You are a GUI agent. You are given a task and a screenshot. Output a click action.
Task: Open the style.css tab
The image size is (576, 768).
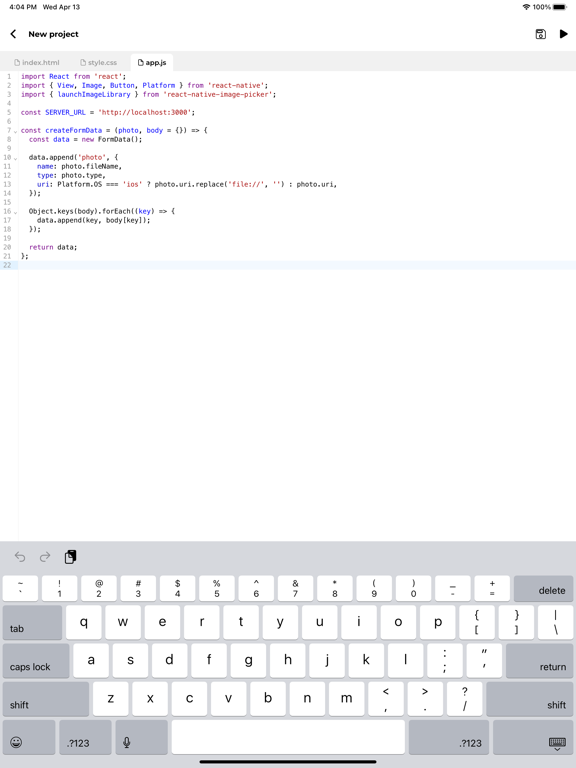pos(98,63)
